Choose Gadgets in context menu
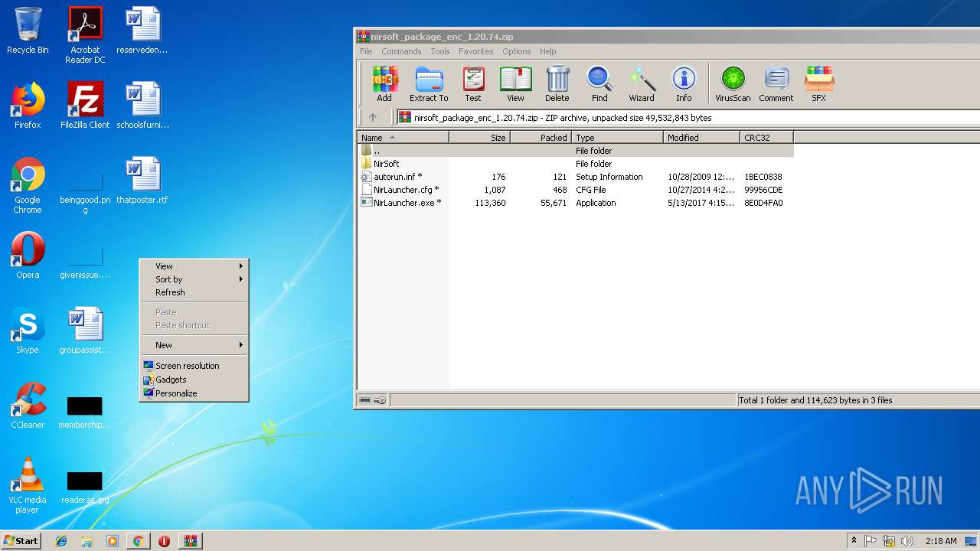This screenshot has height=551, width=980. pyautogui.click(x=194, y=380)
